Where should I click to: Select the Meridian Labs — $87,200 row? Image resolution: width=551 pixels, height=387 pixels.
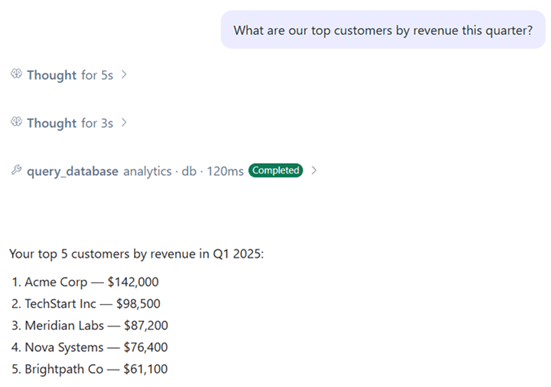90,325
